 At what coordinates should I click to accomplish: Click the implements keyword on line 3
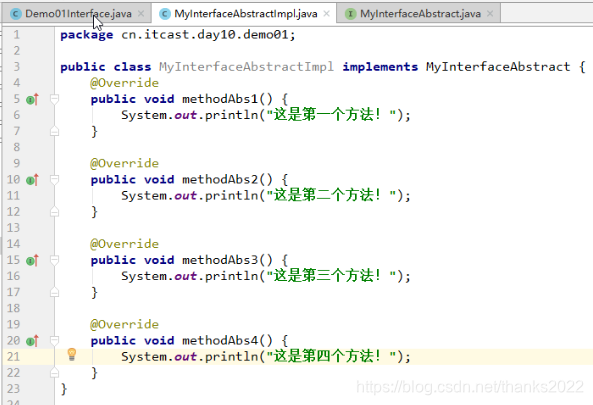380,67
